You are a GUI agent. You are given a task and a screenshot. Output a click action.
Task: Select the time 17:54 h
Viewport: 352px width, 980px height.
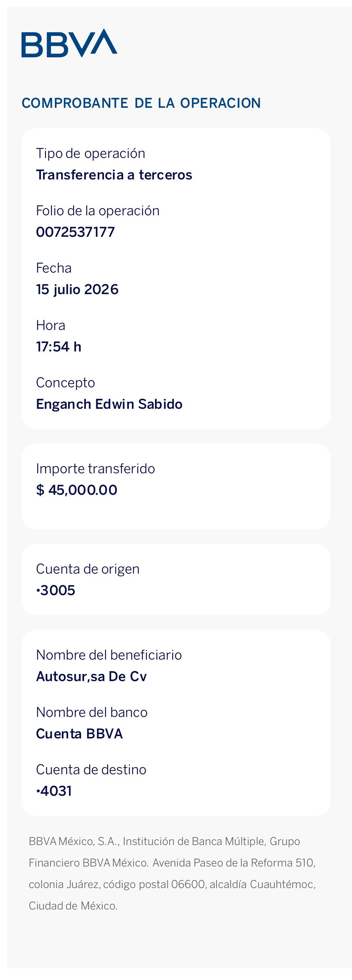coord(59,347)
